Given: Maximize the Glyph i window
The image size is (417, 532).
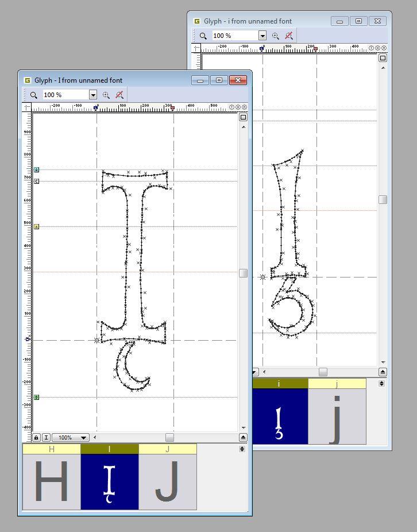Looking at the screenshot, I should pyautogui.click(x=358, y=21).
